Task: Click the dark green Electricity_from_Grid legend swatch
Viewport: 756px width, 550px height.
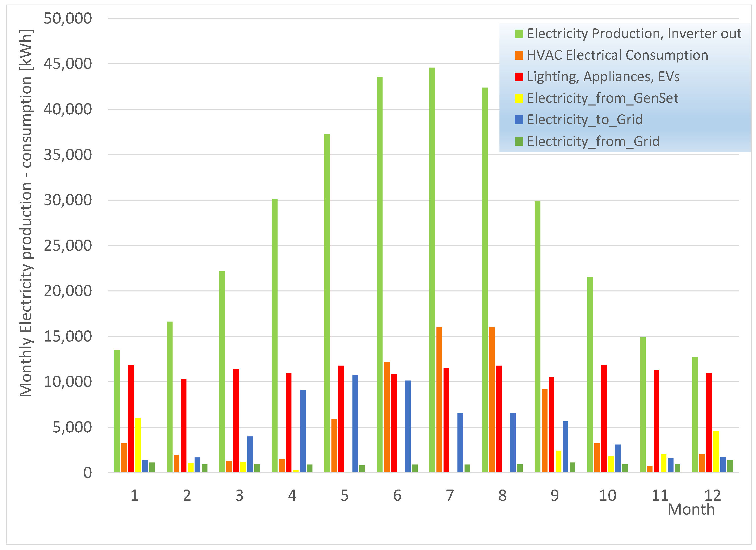Action: (519, 141)
